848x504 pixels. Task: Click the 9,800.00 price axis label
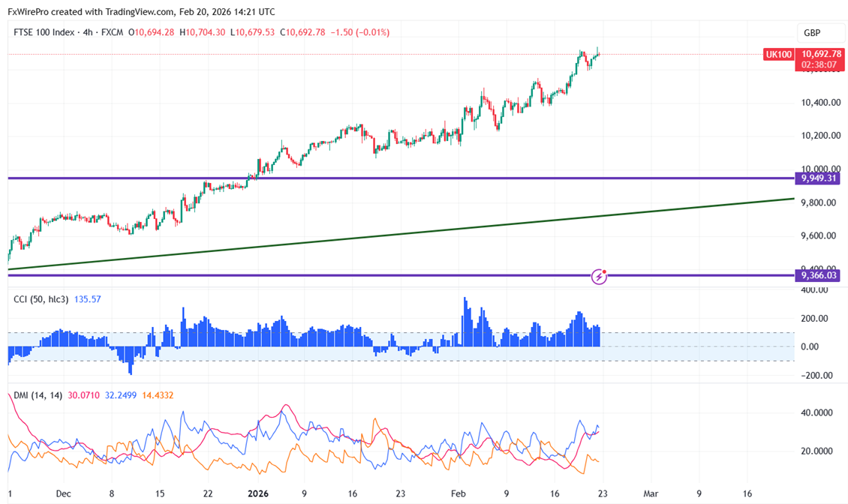click(818, 202)
